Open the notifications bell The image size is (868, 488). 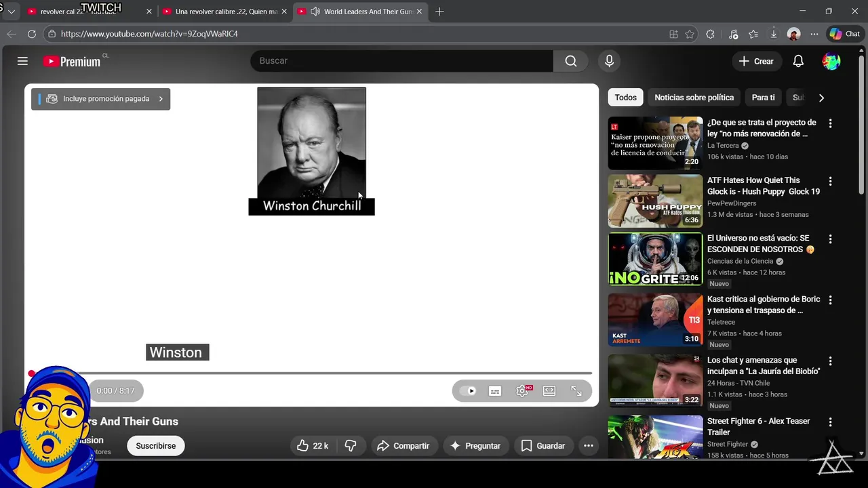pos(798,61)
